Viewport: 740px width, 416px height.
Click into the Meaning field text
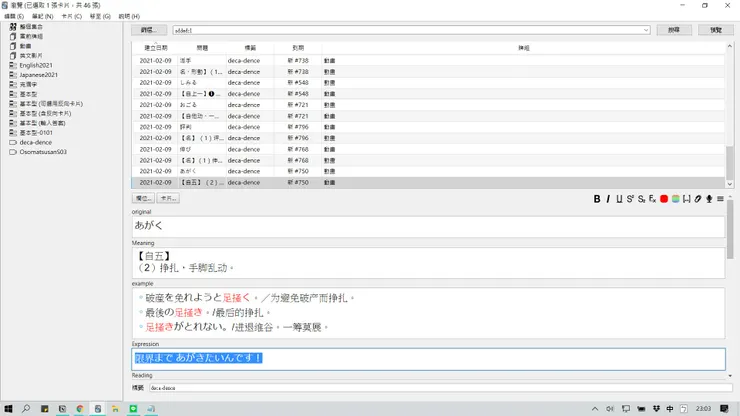pyautogui.click(x=428, y=263)
